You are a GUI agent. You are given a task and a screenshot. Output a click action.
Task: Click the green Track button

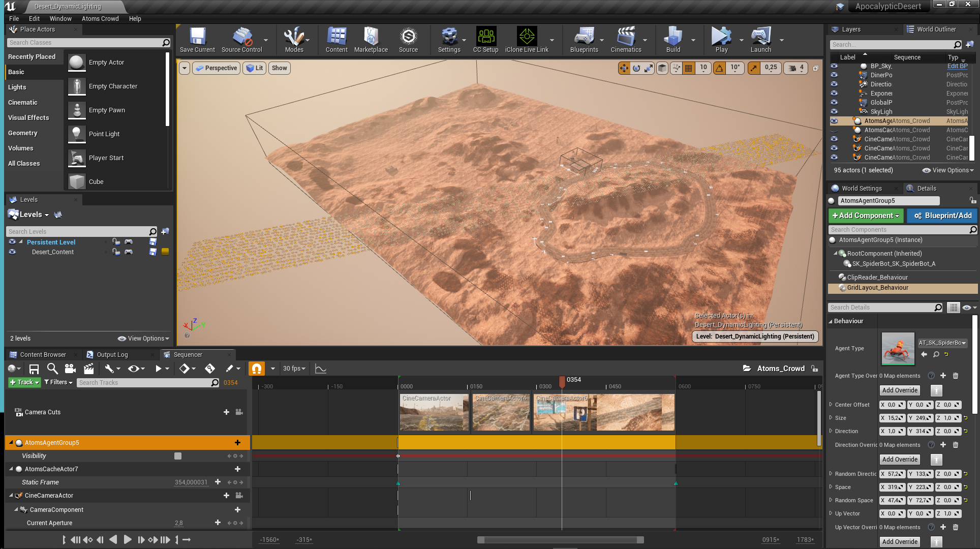tap(24, 382)
